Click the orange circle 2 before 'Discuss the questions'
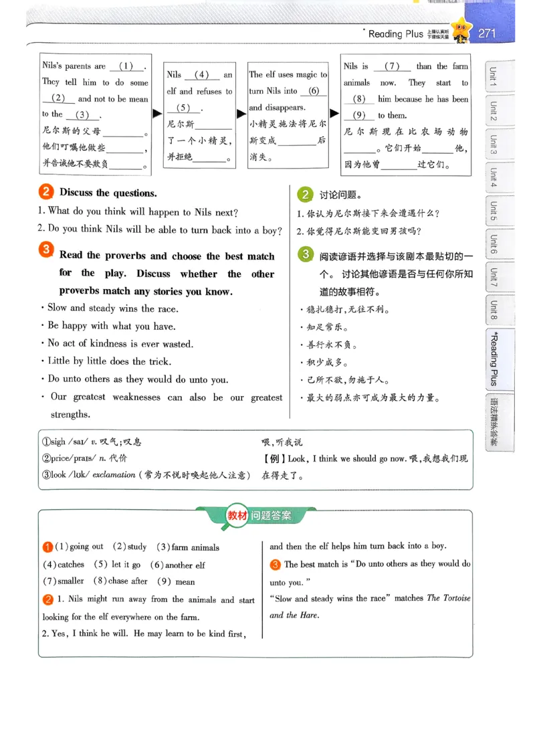 point(45,191)
